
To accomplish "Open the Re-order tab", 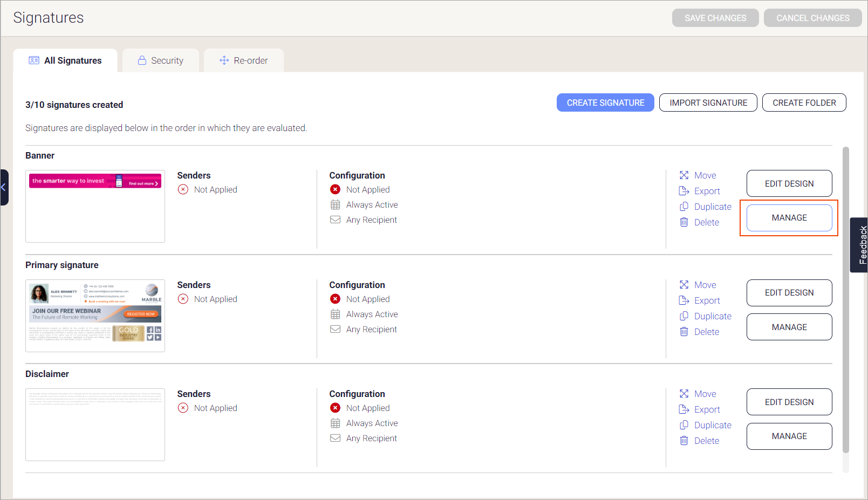I will 244,60.
